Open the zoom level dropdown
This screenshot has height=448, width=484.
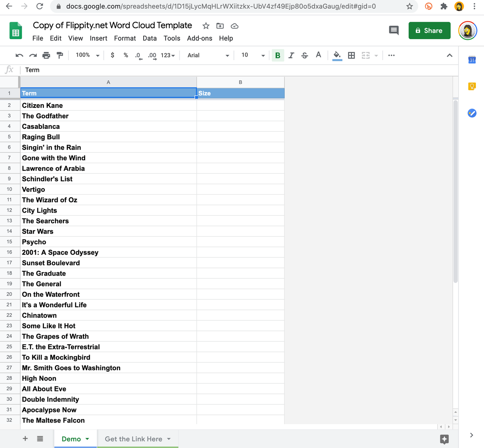[88, 55]
